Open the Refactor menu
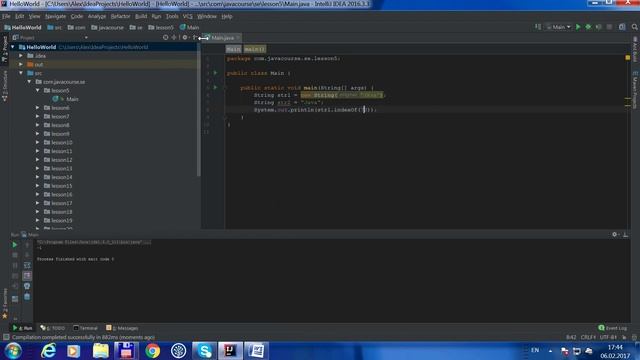 (120, 16)
